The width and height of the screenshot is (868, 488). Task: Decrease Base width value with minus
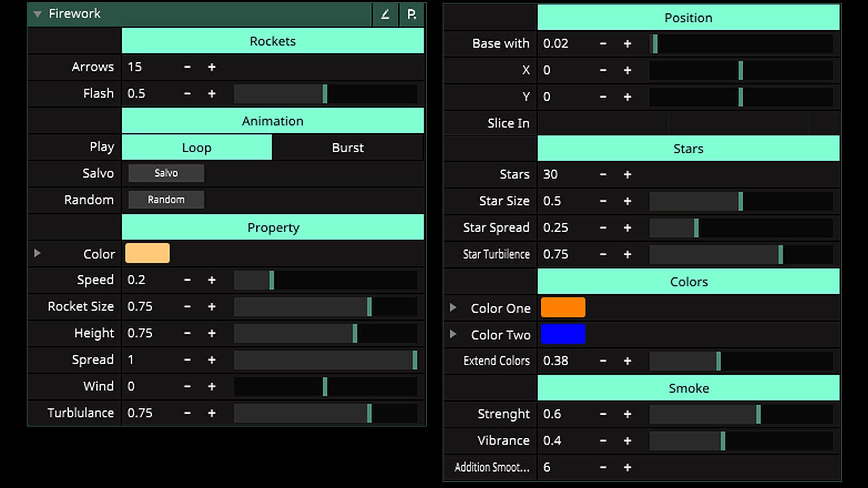coord(603,44)
